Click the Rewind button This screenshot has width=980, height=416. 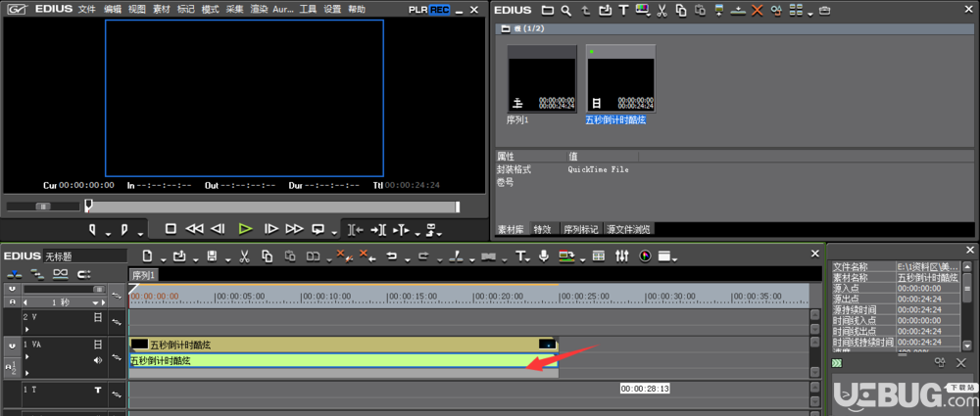pyautogui.click(x=194, y=229)
